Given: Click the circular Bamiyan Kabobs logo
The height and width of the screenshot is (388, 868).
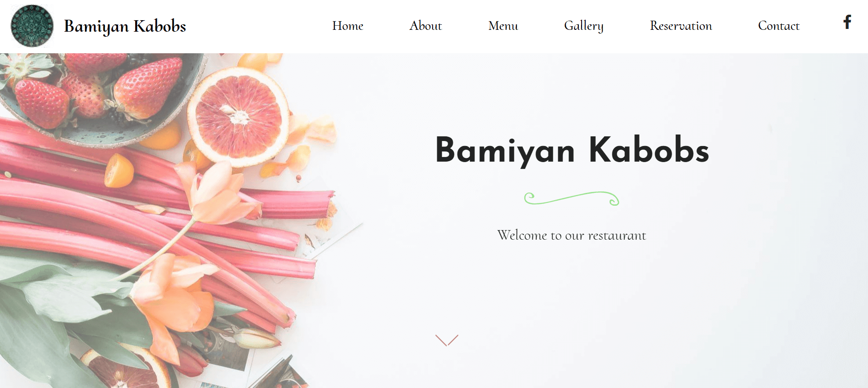Looking at the screenshot, I should coord(32,26).
